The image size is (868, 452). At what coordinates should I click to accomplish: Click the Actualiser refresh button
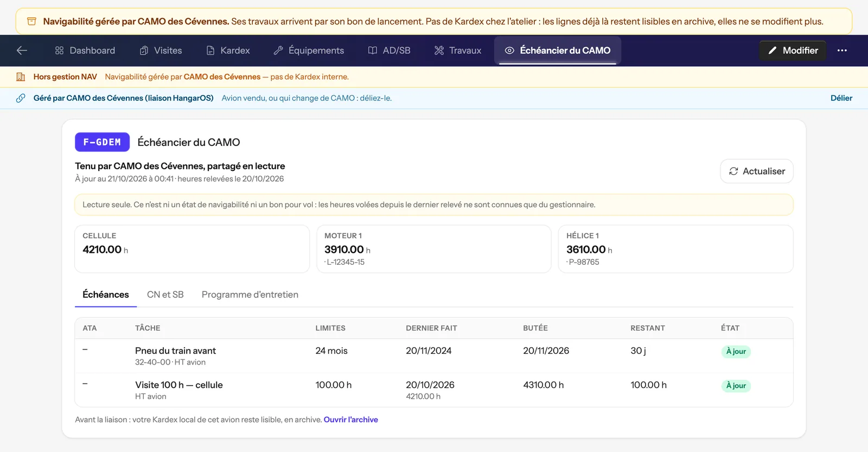coord(757,171)
